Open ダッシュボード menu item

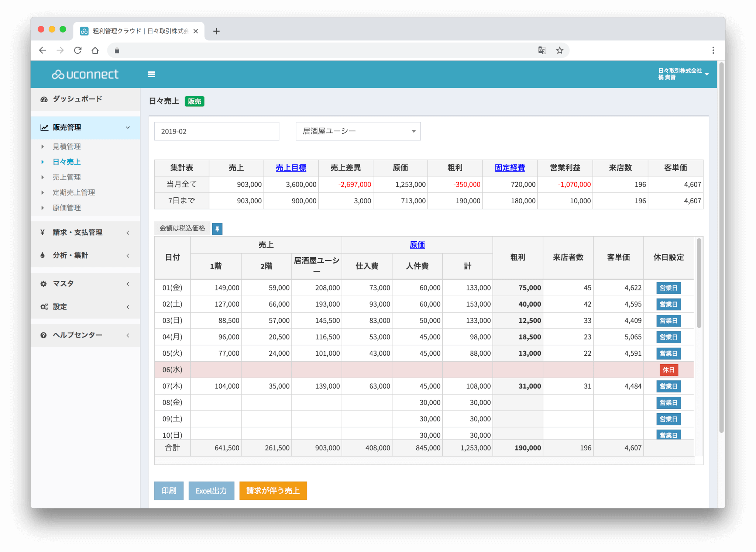coord(85,99)
